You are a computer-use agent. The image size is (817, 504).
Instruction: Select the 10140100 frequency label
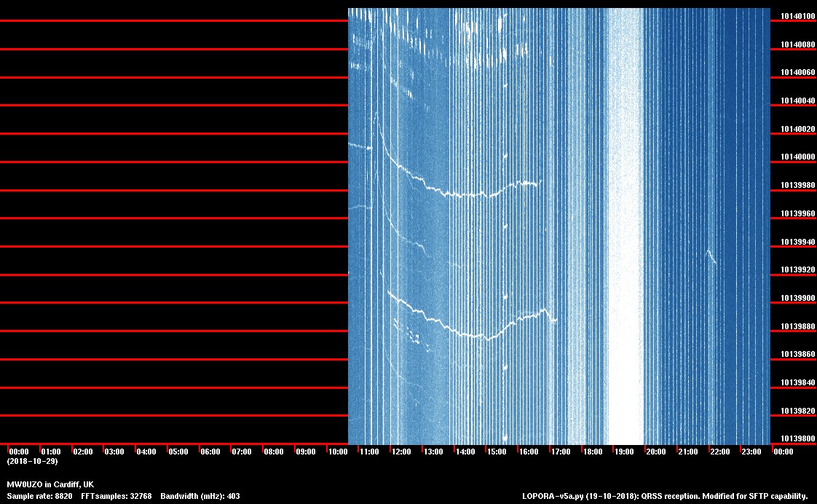pyautogui.click(x=798, y=16)
